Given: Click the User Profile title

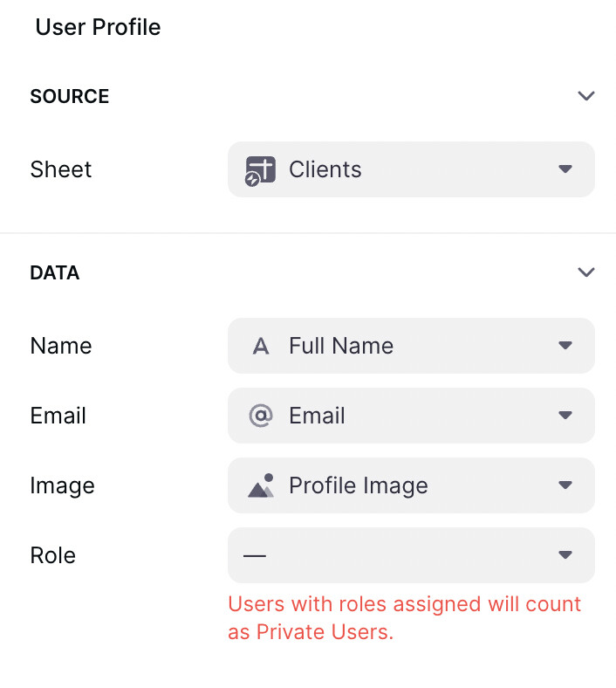Looking at the screenshot, I should coord(98,27).
